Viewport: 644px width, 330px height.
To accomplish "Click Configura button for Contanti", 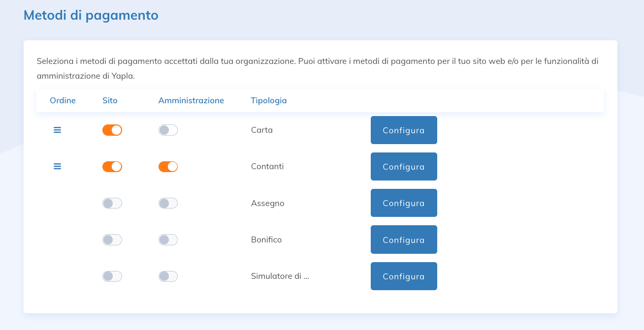I will (404, 167).
